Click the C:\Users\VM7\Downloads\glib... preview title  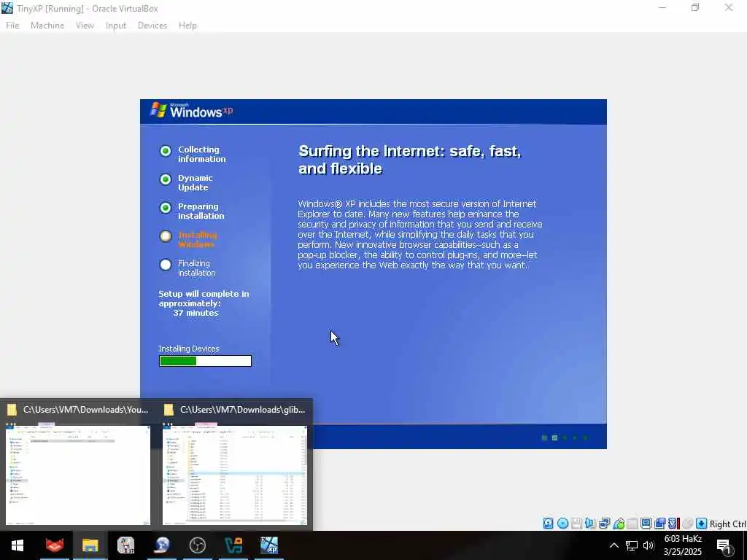[242, 410]
